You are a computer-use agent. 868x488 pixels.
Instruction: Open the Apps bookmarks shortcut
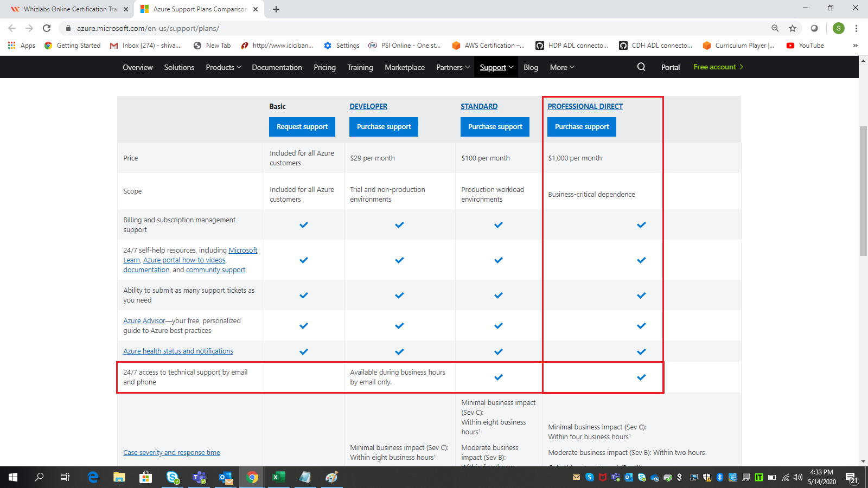(x=22, y=46)
